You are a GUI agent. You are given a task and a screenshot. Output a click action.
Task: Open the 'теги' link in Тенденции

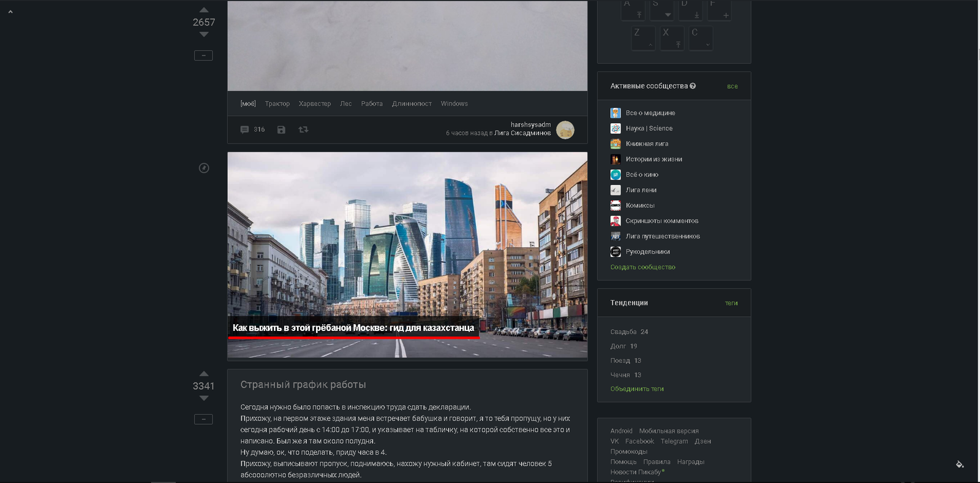731,303
